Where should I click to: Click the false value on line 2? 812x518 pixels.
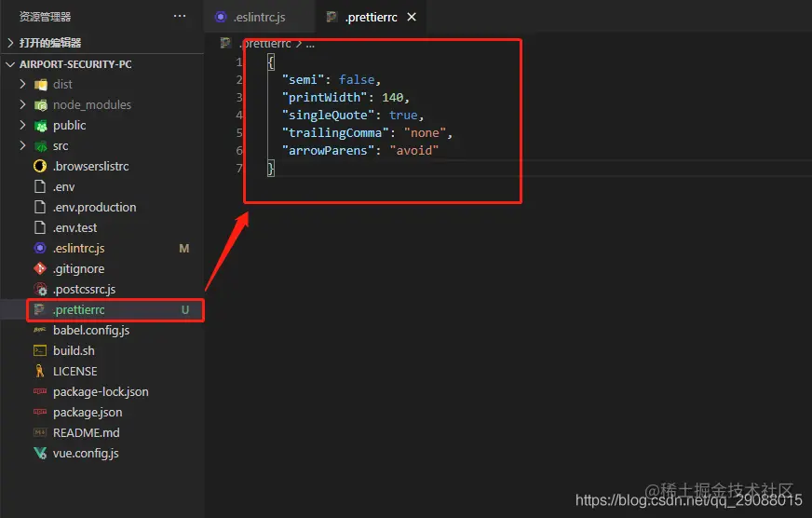357,80
